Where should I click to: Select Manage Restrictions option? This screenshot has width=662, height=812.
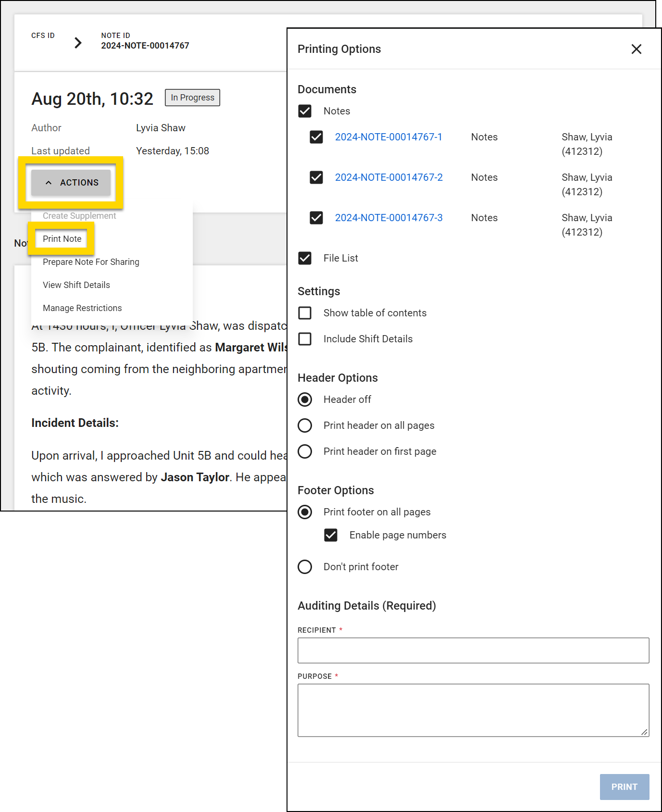pyautogui.click(x=82, y=308)
